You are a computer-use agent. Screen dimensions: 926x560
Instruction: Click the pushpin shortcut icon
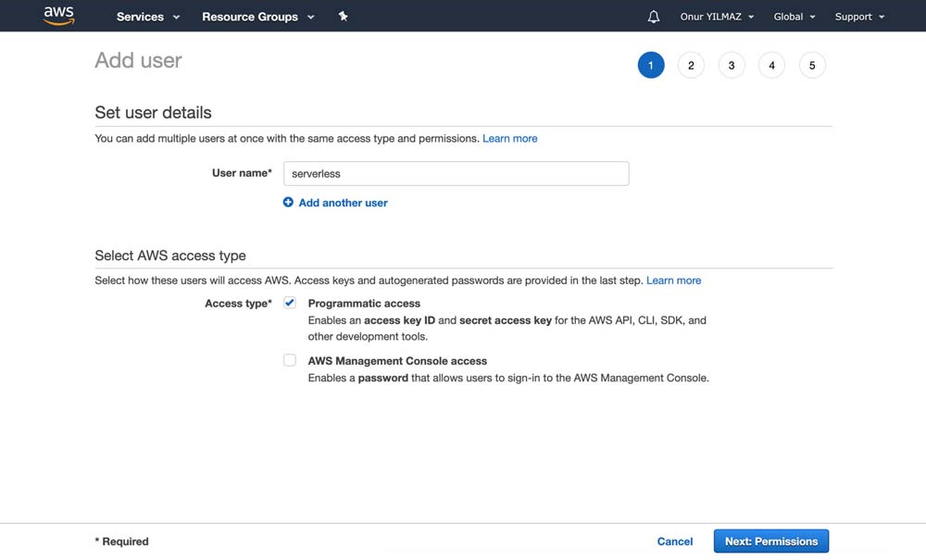pos(344,17)
